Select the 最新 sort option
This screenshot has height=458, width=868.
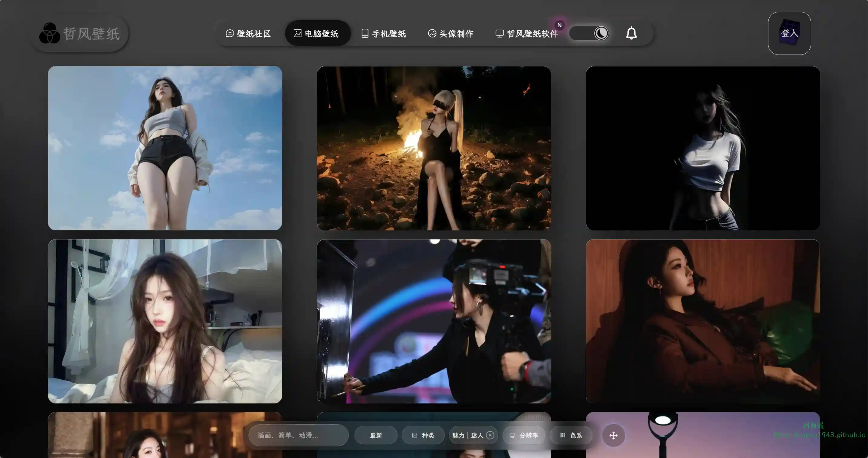click(376, 435)
